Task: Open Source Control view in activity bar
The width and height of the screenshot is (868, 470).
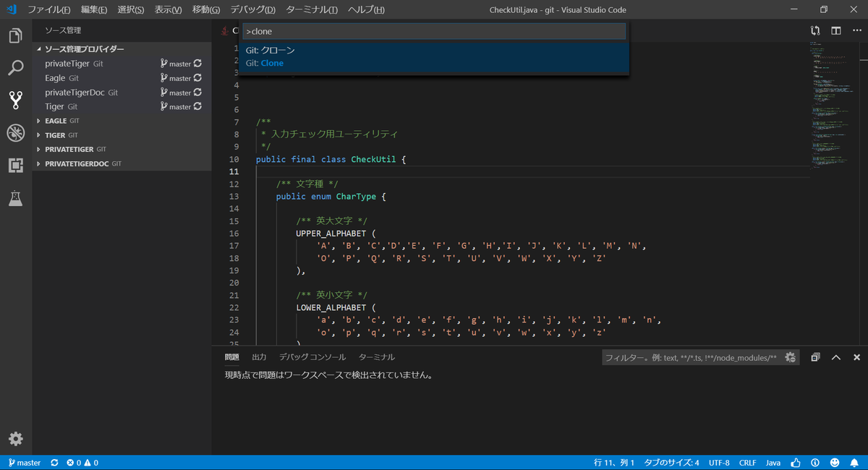Action: (x=15, y=100)
